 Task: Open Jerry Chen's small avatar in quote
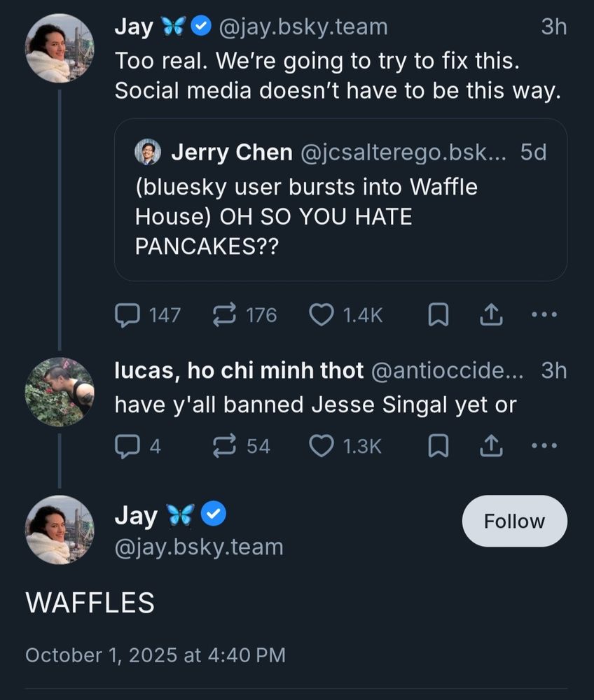pos(148,152)
